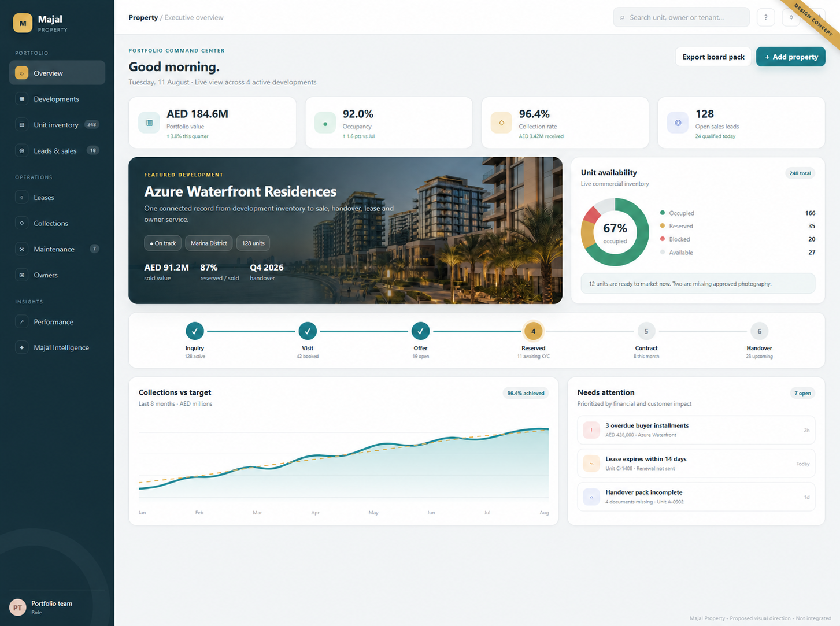Screen dimensions: 840x626
Task: Click the Portfolio value card icon
Action: (149, 123)
